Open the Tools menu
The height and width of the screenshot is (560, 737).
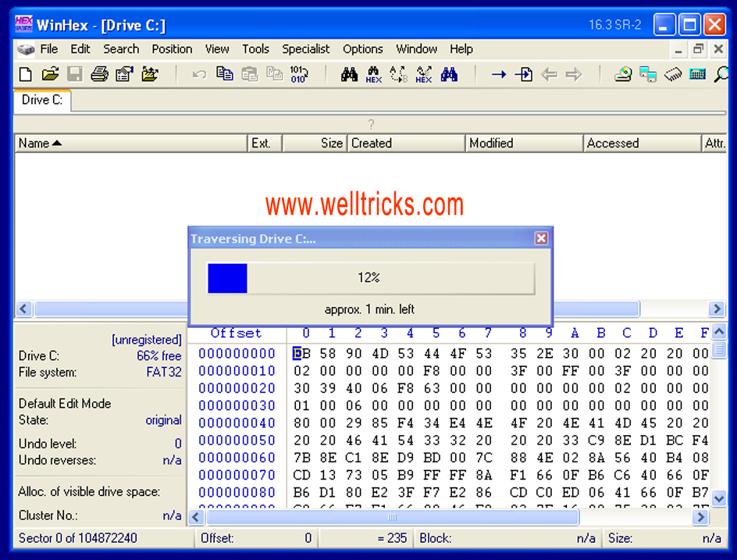tap(256, 49)
